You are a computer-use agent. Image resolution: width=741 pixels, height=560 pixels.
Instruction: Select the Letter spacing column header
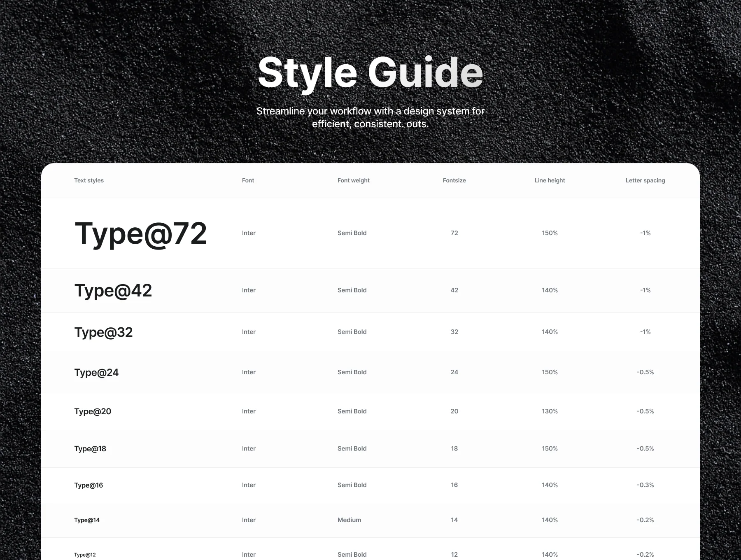pyautogui.click(x=645, y=180)
